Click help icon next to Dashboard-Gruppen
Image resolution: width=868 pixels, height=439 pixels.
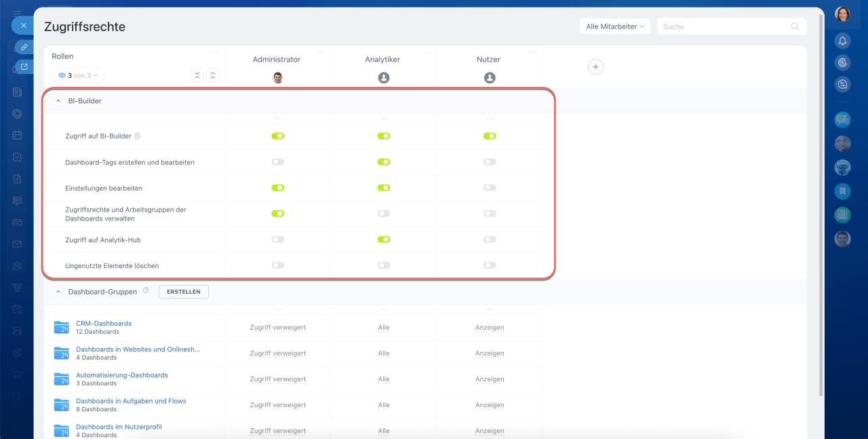tap(146, 290)
